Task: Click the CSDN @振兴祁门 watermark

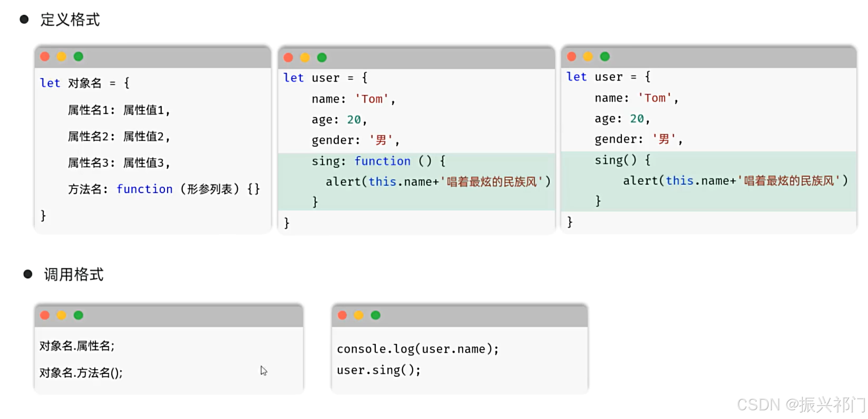Action: click(801, 405)
